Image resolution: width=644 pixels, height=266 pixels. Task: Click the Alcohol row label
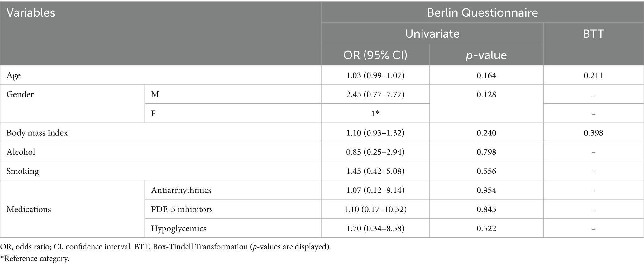point(21,152)
